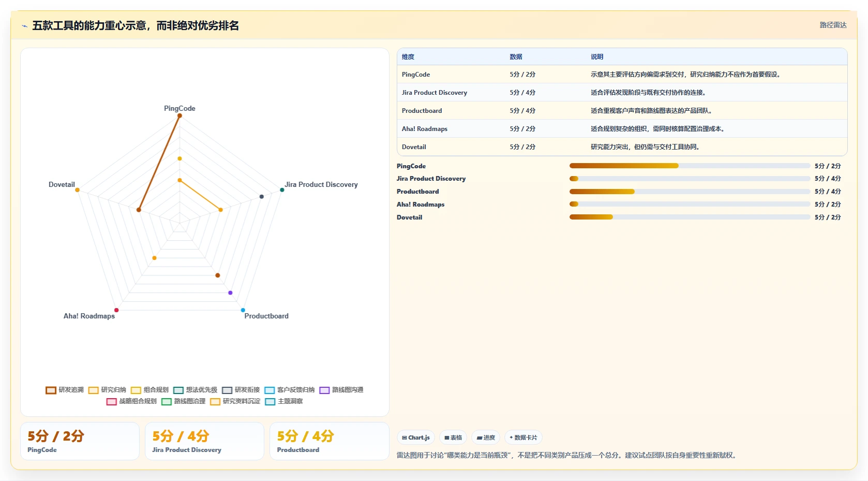Click the 进度 chip
Viewport: 868px width, 481px height.
click(x=486, y=438)
